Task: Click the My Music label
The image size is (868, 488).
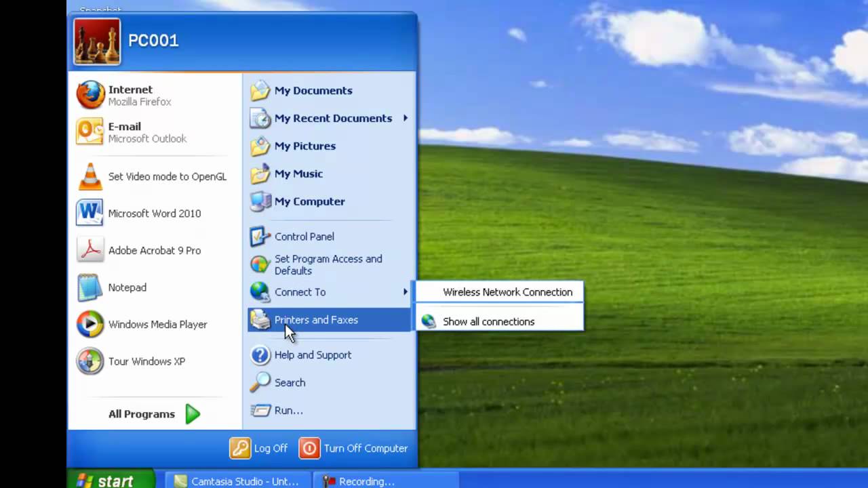Action: 298,174
